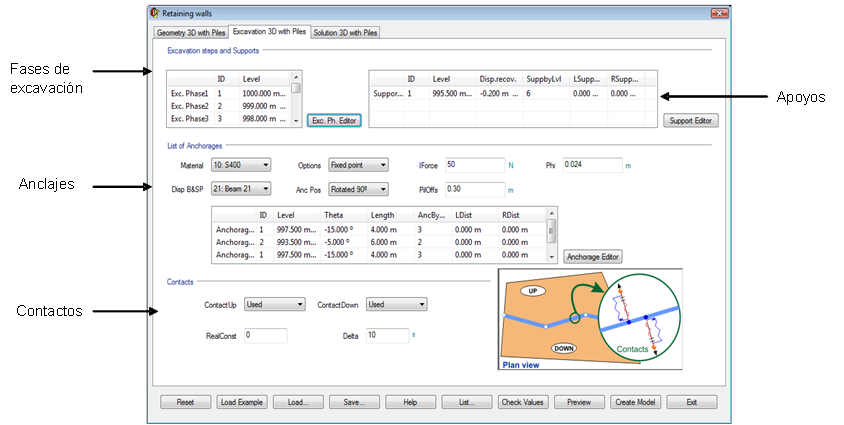The width and height of the screenshot is (844, 425).
Task: Click the Delta input field
Action: (x=388, y=336)
